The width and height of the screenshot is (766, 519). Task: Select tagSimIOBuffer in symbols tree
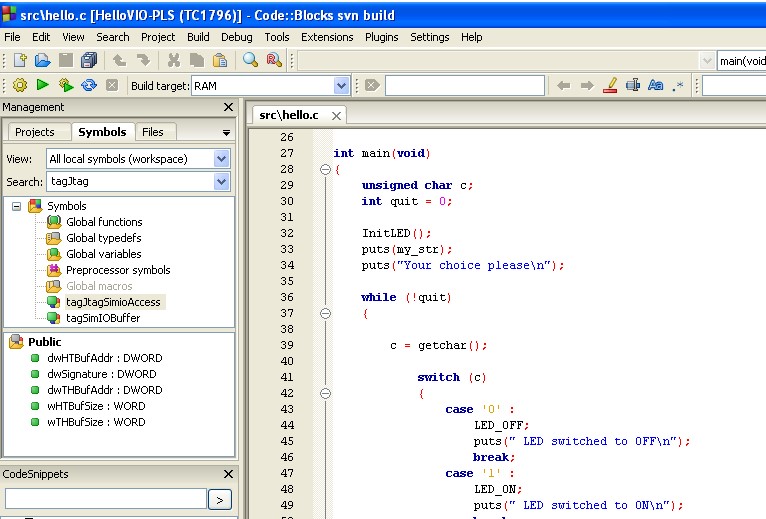pyautogui.click(x=103, y=318)
